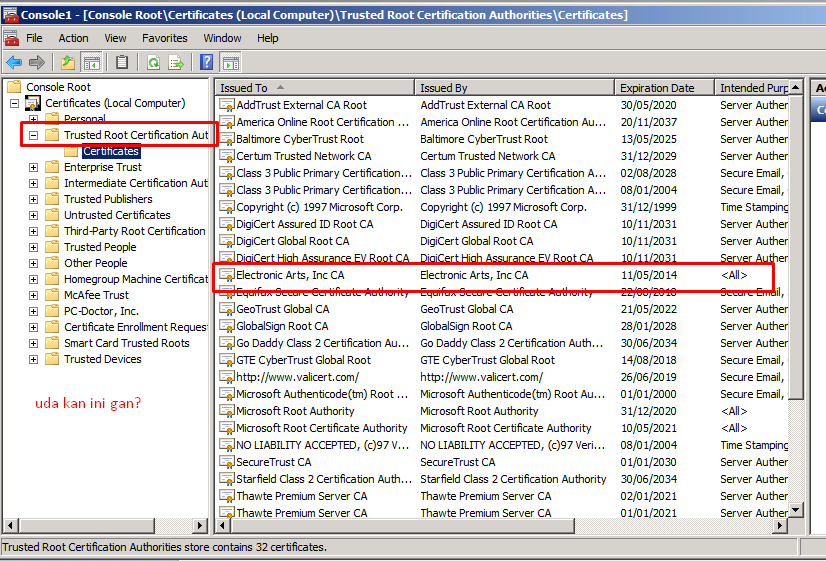Screen dimensions: 826x561
Task: Open Help with the question mark icon
Action: [x=206, y=63]
